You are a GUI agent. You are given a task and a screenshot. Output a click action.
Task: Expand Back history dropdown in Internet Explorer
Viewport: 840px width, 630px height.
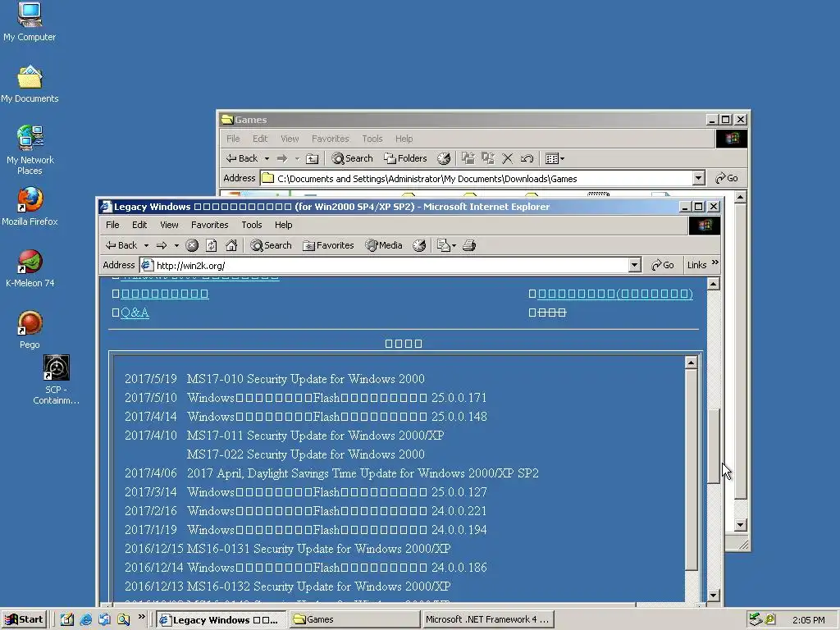coord(146,245)
